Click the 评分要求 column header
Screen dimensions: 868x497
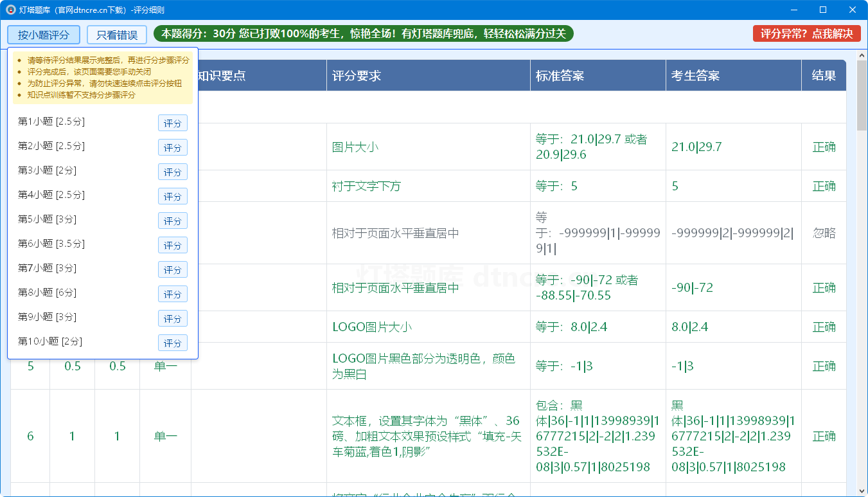click(x=429, y=75)
